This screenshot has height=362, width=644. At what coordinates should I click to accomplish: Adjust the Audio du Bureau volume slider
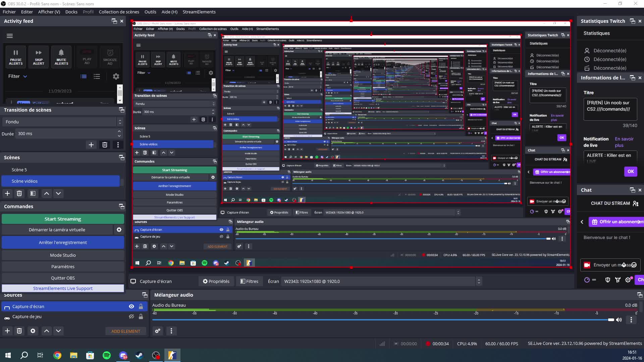click(611, 320)
